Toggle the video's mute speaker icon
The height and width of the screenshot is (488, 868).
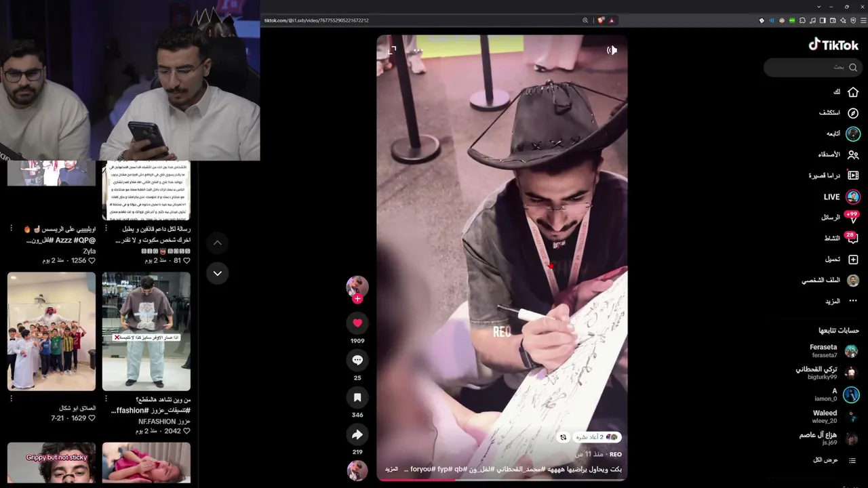[612, 50]
